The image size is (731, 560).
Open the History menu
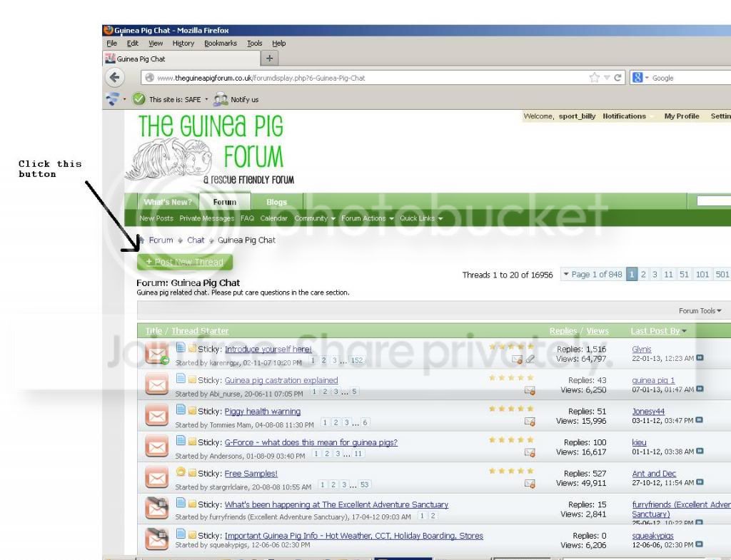[183, 44]
